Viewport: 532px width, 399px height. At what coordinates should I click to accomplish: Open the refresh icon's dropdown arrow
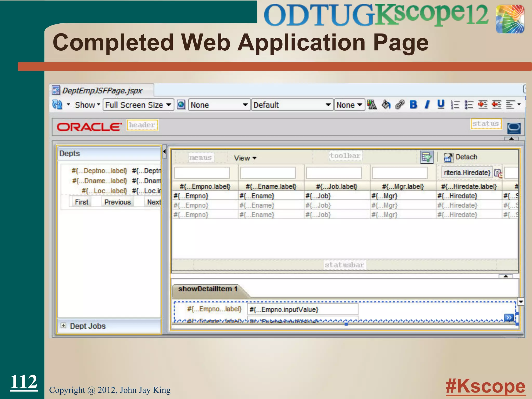(x=68, y=105)
